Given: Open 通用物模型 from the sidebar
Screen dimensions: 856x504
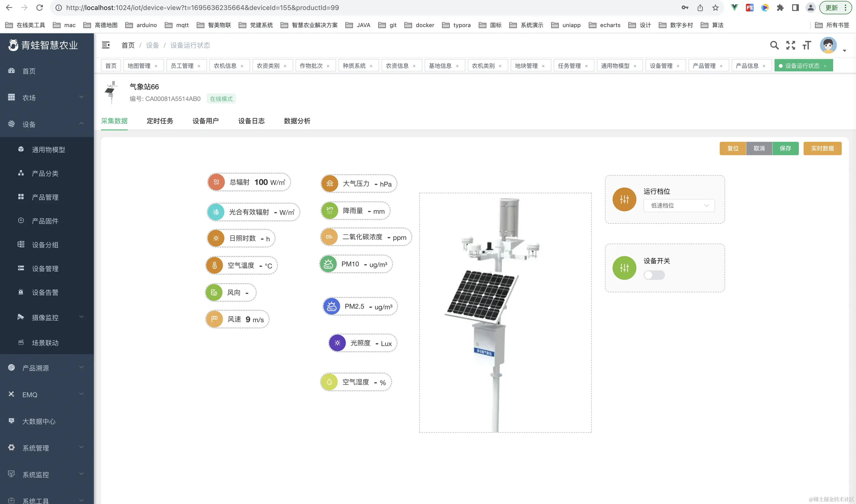Looking at the screenshot, I should click(x=49, y=149).
